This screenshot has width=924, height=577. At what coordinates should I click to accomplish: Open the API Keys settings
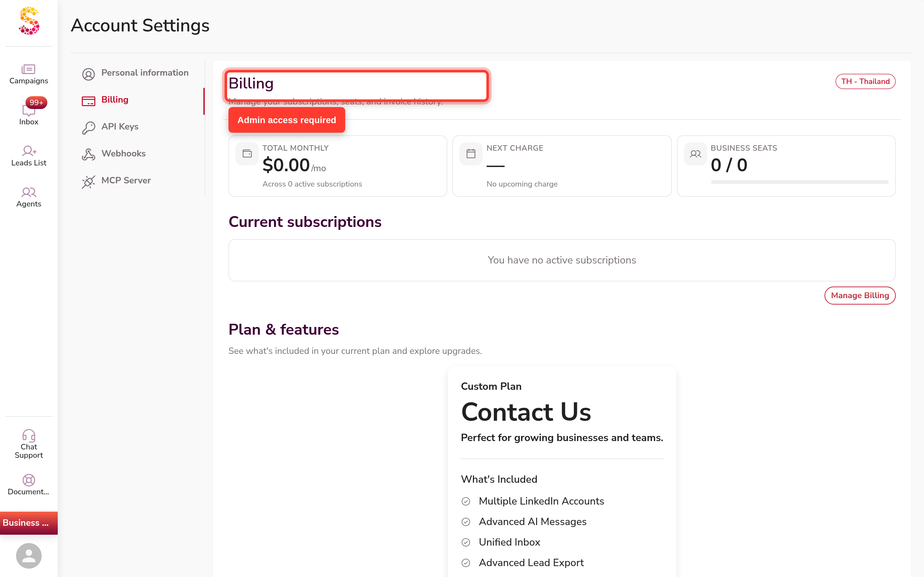click(x=110, y=127)
